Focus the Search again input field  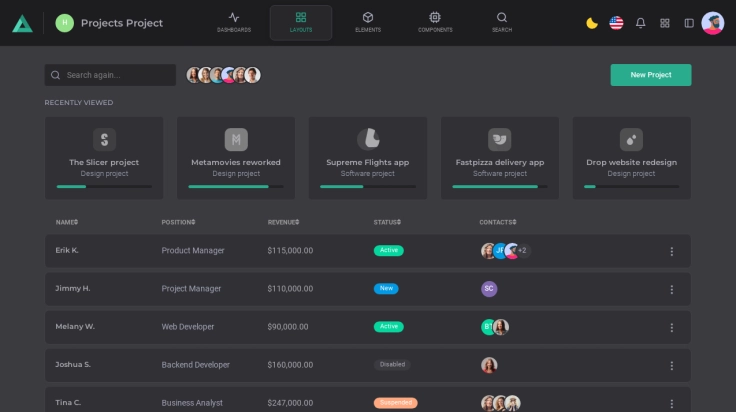[115, 75]
